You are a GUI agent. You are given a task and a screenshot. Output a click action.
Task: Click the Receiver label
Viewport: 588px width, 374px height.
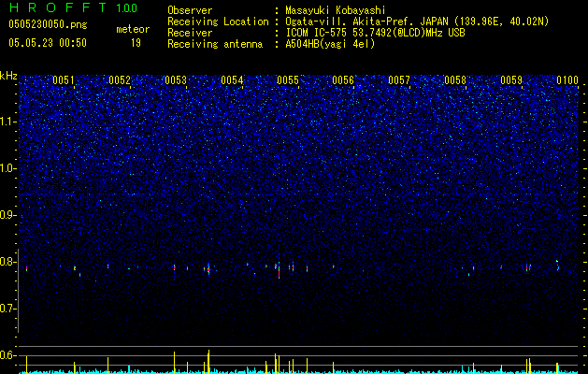pyautogui.click(x=190, y=33)
